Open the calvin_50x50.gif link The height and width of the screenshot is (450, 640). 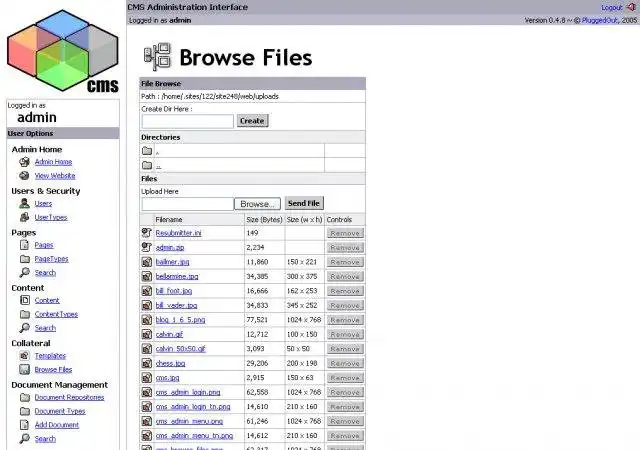pyautogui.click(x=180, y=349)
